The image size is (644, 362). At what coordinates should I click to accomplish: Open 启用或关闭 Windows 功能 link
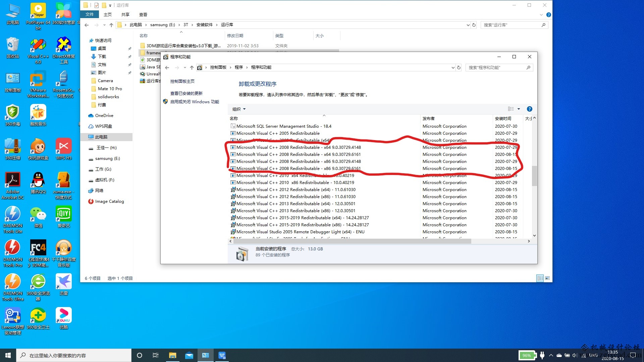[195, 102]
